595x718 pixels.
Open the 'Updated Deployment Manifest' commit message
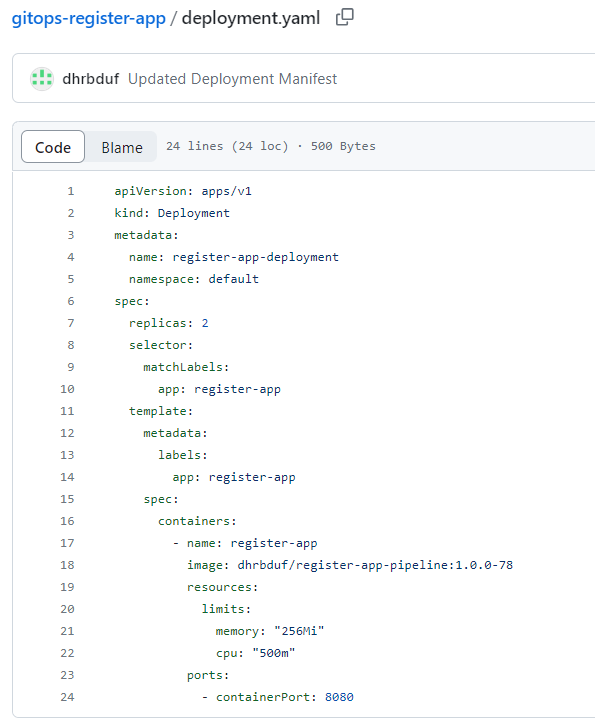click(232, 79)
